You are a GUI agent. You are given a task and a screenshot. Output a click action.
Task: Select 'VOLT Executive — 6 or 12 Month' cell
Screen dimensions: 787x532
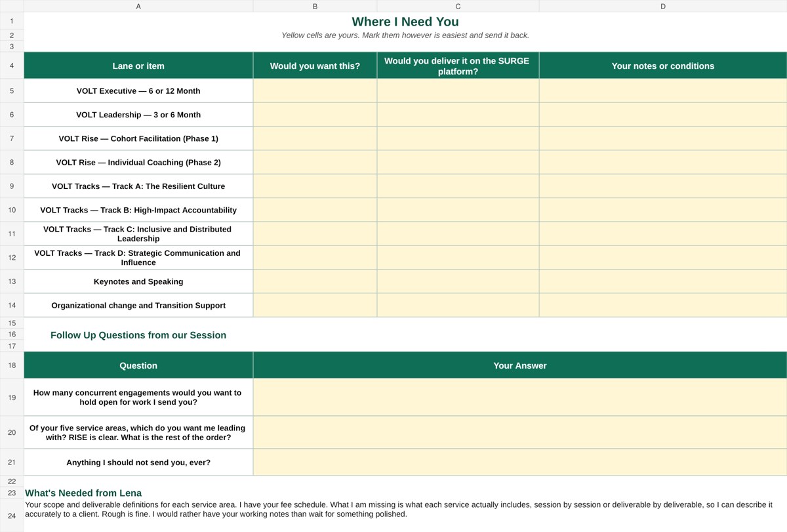[138, 91]
